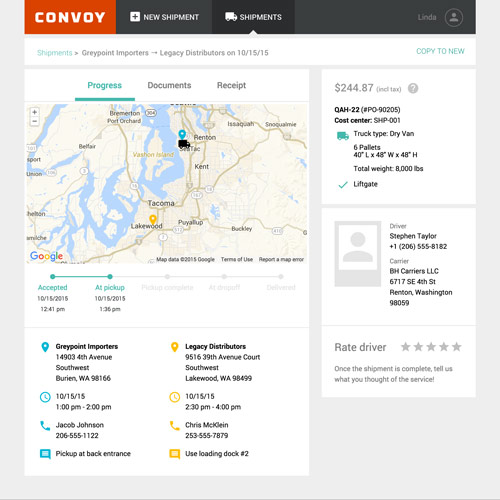Zoom out on the map

[x=34, y=121]
